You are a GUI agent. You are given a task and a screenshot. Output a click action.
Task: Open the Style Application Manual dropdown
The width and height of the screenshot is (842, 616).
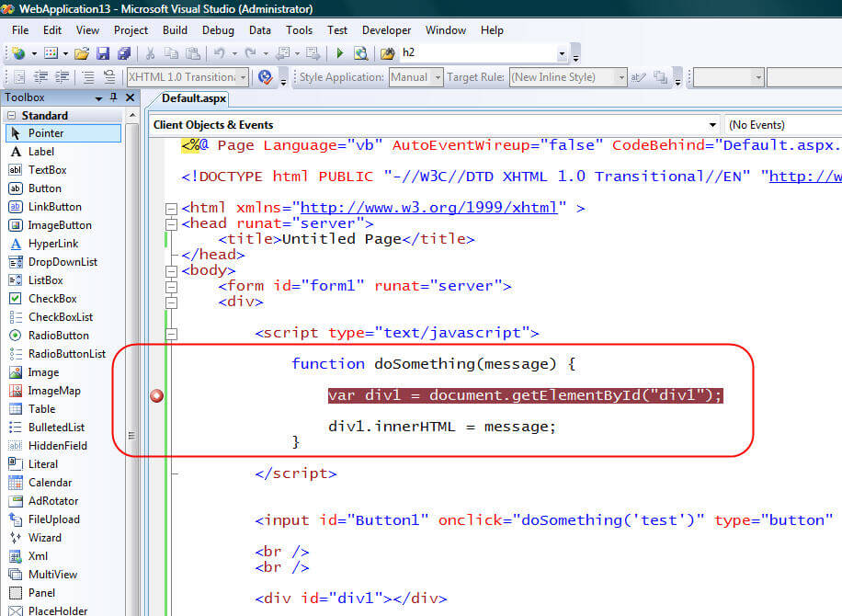coord(438,77)
